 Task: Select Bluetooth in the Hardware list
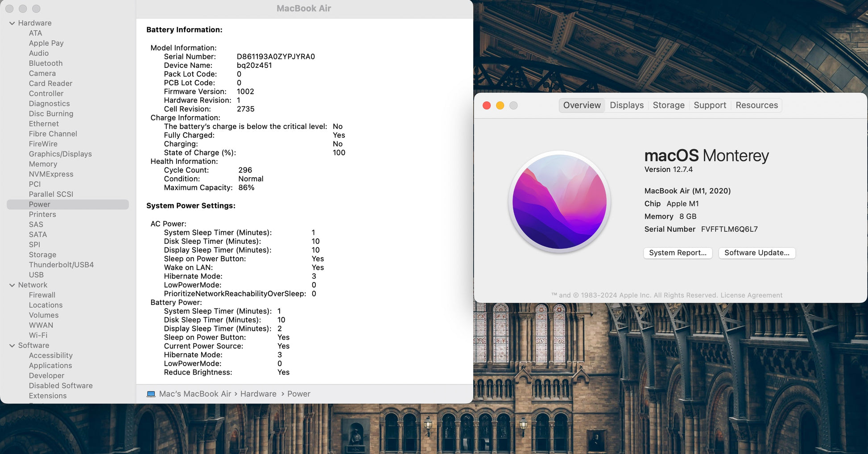pyautogui.click(x=45, y=63)
